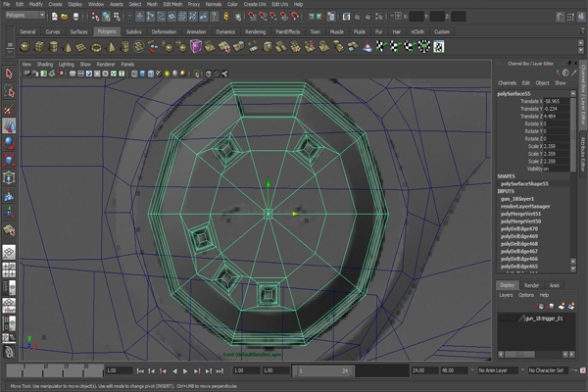Open the No Character Set dropdown
Screen dimensions: 588x392
click(548, 370)
